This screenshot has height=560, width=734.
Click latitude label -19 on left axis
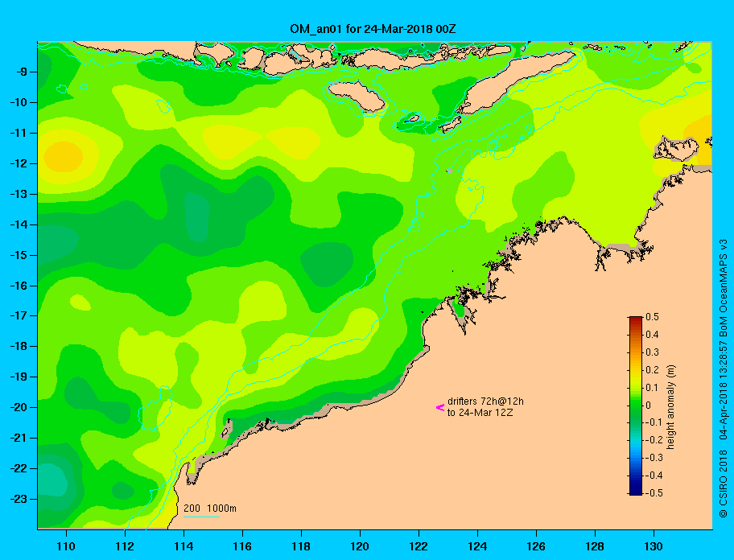18,377
